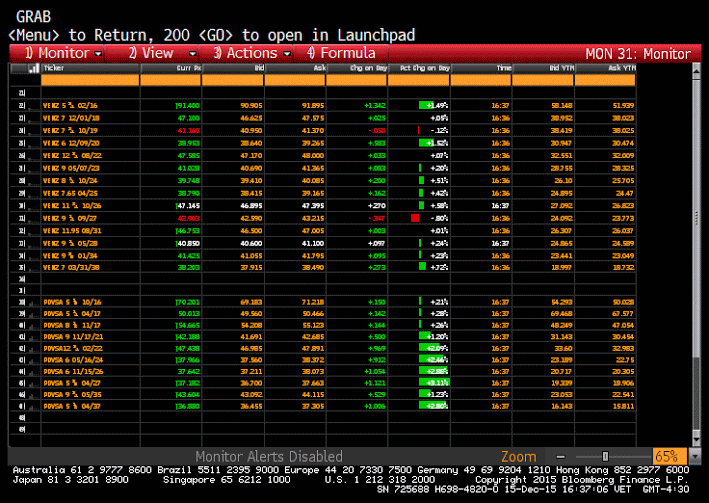Screen dimensions: 709x503
Task: Select the VENZ 6 12/09/20 ticker
Action: [x=71, y=143]
